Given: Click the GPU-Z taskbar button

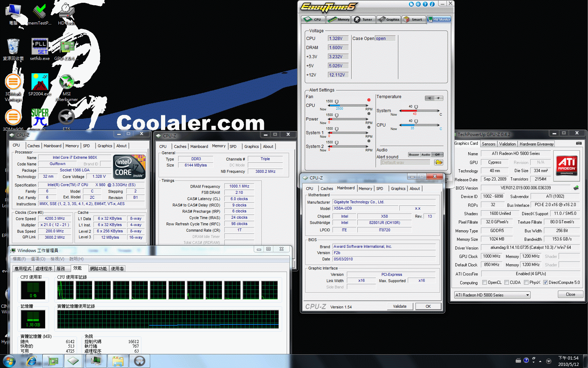Looking at the screenshot, I should click(53, 361).
